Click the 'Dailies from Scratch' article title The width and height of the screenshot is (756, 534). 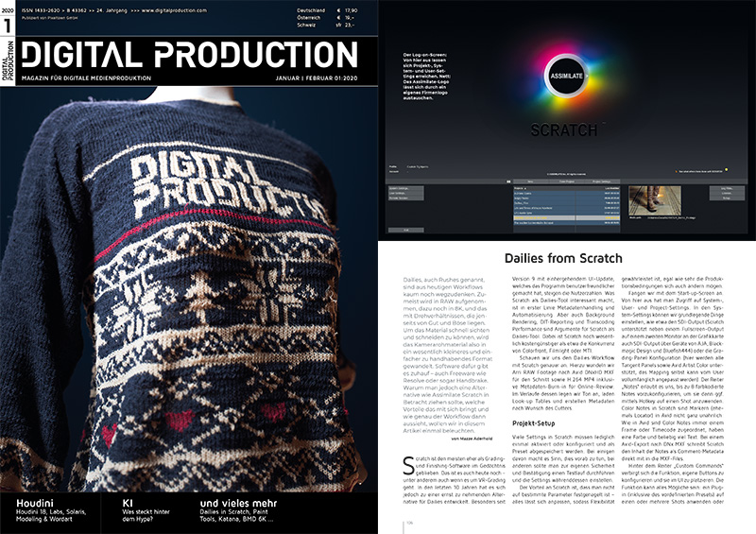563,258
